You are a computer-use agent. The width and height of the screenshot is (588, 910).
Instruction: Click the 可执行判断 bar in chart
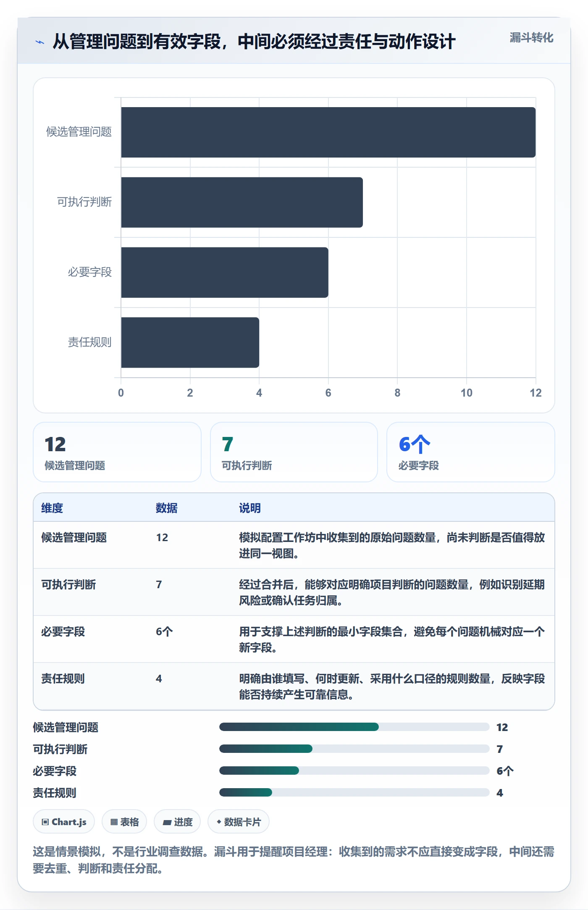coord(242,203)
